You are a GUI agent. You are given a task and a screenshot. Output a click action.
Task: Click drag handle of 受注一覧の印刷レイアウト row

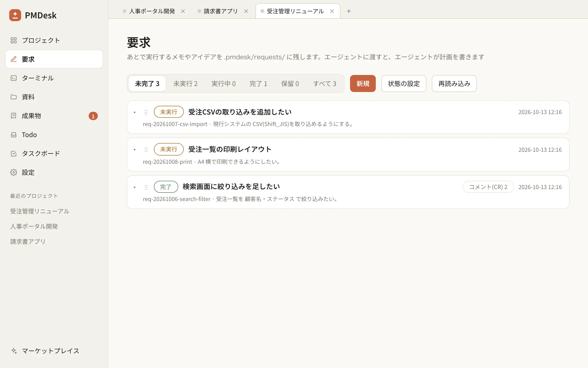click(x=146, y=149)
